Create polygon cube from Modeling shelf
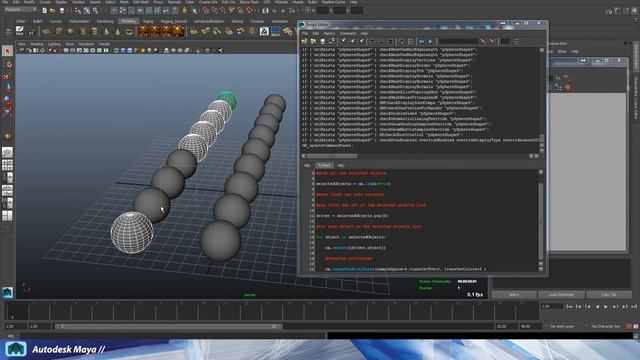Screen dimensions: 640x360 coord(59,31)
